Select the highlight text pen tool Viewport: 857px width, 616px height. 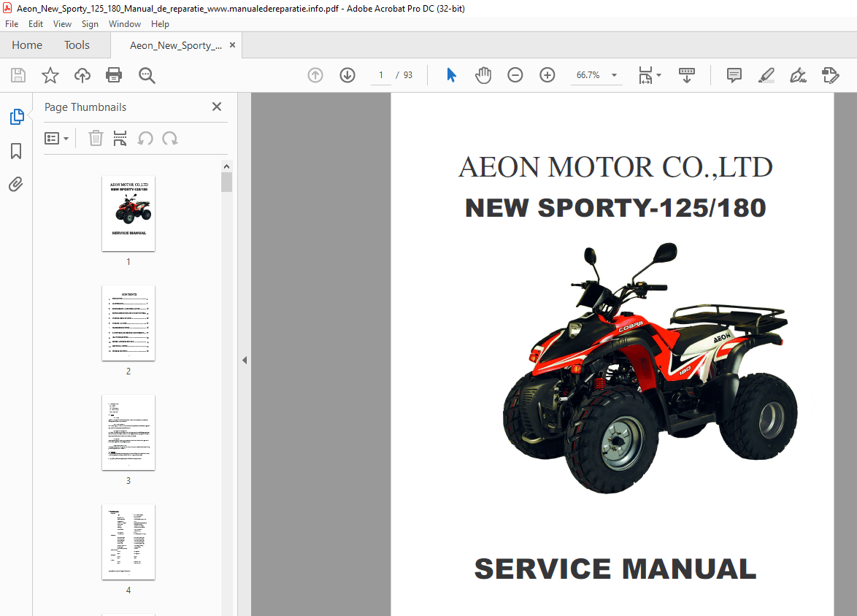[x=766, y=75]
